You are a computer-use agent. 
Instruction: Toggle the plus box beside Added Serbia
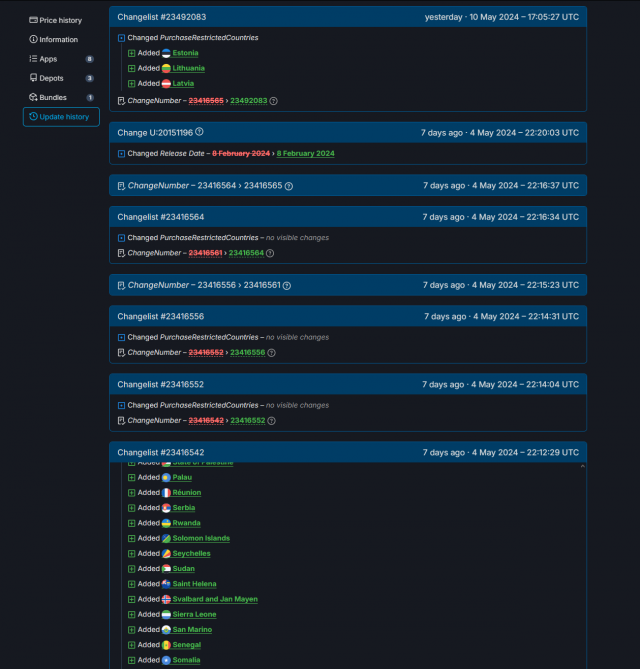pos(131,508)
